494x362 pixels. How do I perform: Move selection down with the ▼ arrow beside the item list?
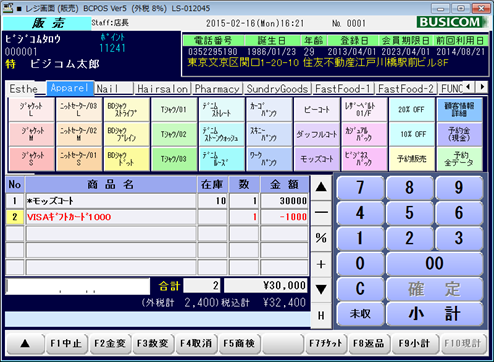(321, 289)
